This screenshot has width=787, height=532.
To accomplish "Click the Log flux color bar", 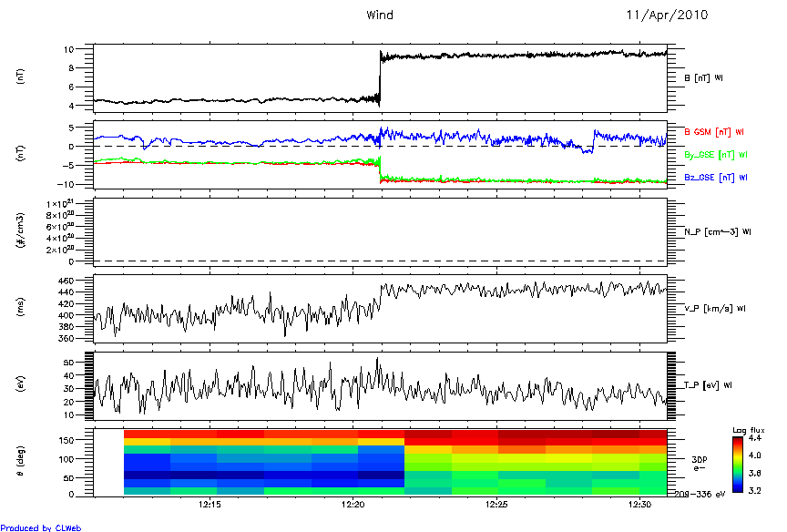I will tap(737, 465).
